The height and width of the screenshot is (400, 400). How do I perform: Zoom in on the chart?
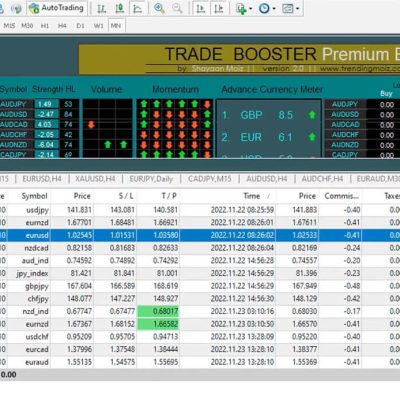coord(159,9)
